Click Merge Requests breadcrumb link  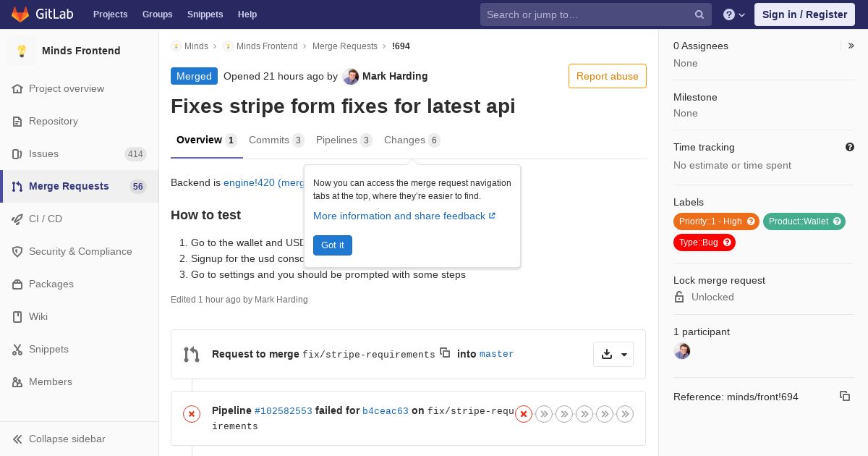tap(345, 46)
